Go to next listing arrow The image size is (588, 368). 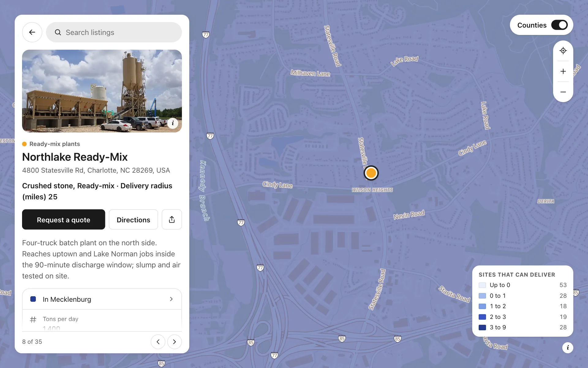tap(175, 342)
